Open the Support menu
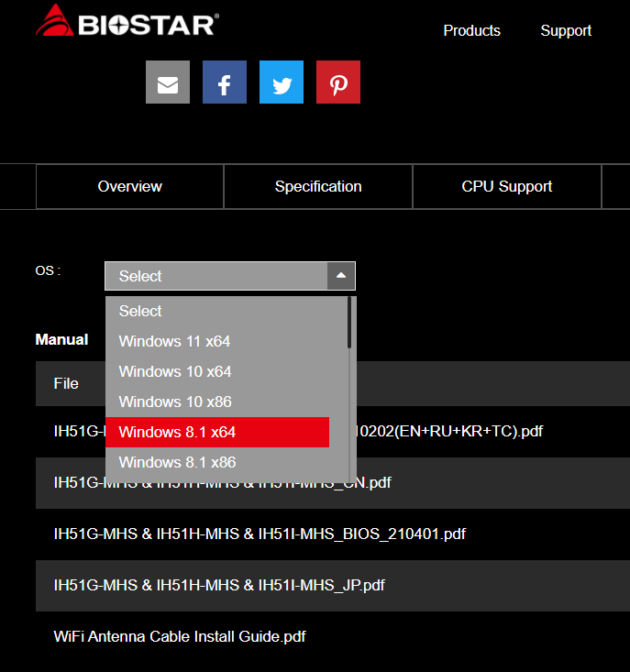The image size is (630, 672). (x=566, y=30)
